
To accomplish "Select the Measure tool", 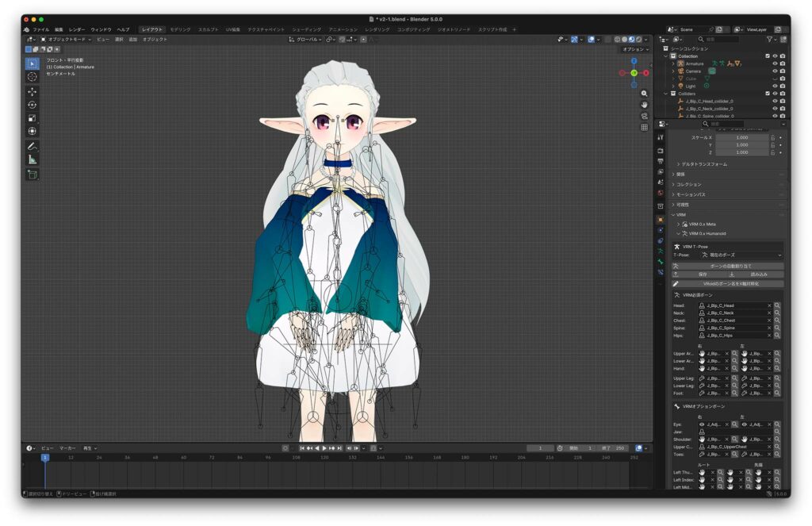I will point(32,159).
